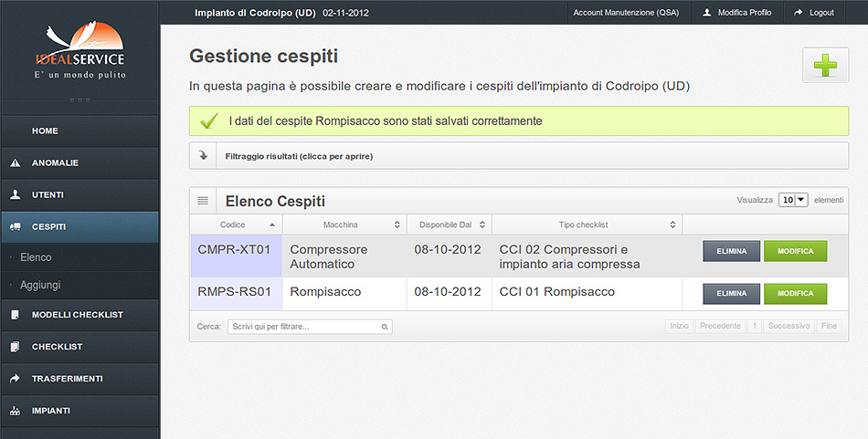Open the Aggiungi submenu link
868x439 pixels.
coord(40,285)
